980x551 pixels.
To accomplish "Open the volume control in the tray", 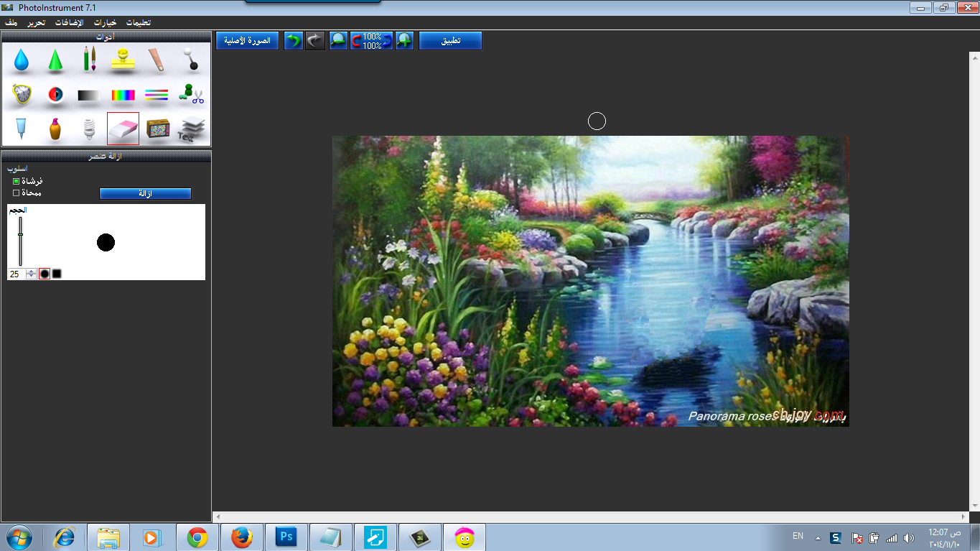I will pos(909,537).
